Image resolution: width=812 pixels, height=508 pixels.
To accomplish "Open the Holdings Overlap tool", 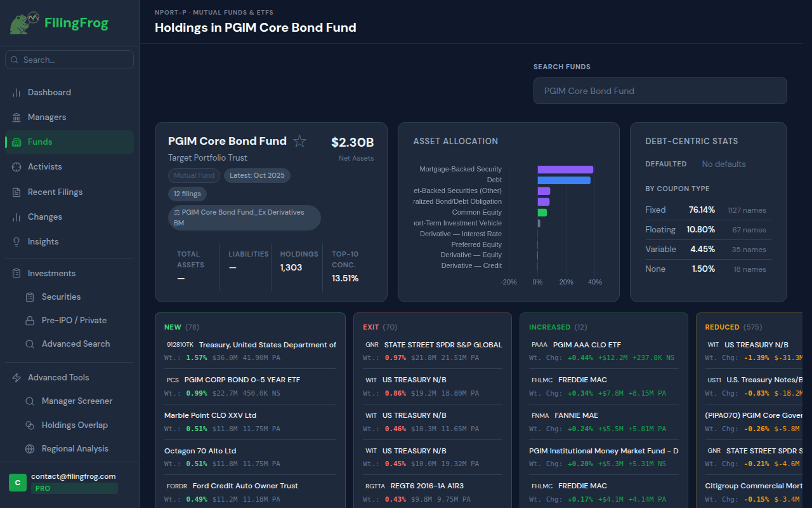I will click(x=29, y=425).
